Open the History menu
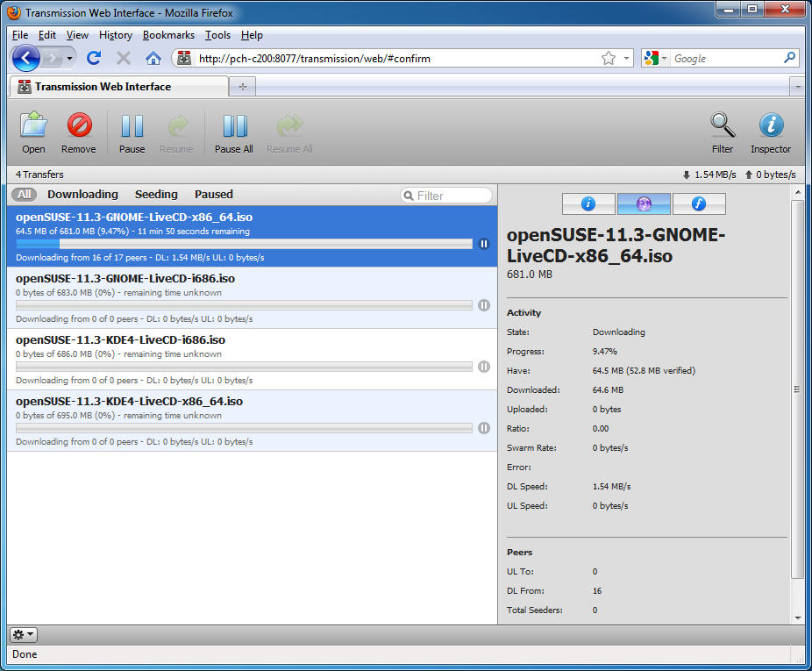This screenshot has width=812, height=671. point(116,35)
